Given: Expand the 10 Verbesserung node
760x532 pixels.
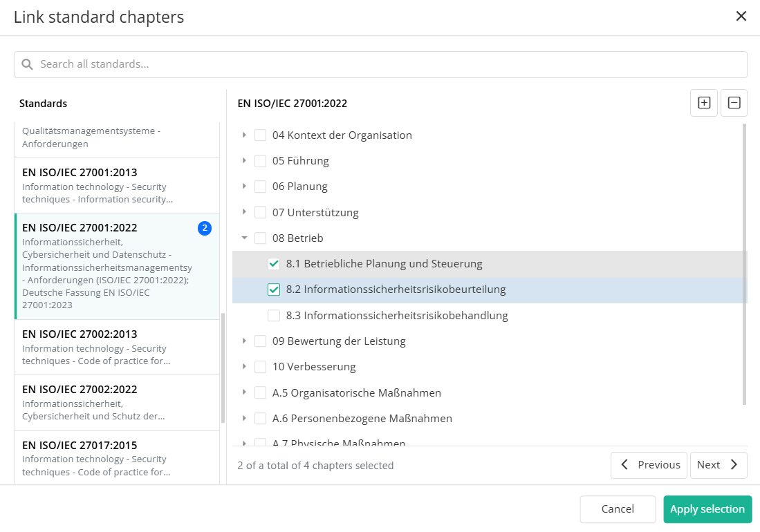Looking at the screenshot, I should click(x=244, y=367).
